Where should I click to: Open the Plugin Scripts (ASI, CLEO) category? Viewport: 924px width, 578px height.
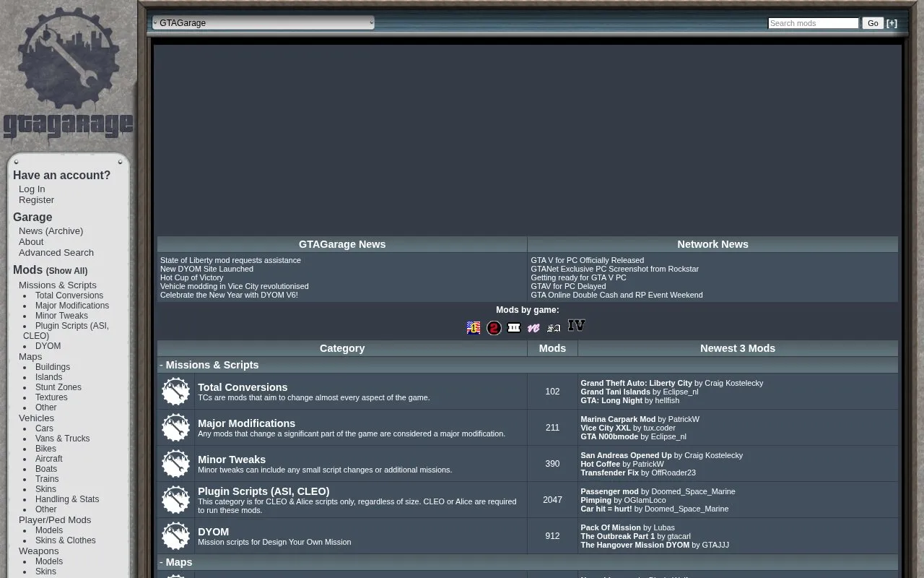click(x=263, y=491)
